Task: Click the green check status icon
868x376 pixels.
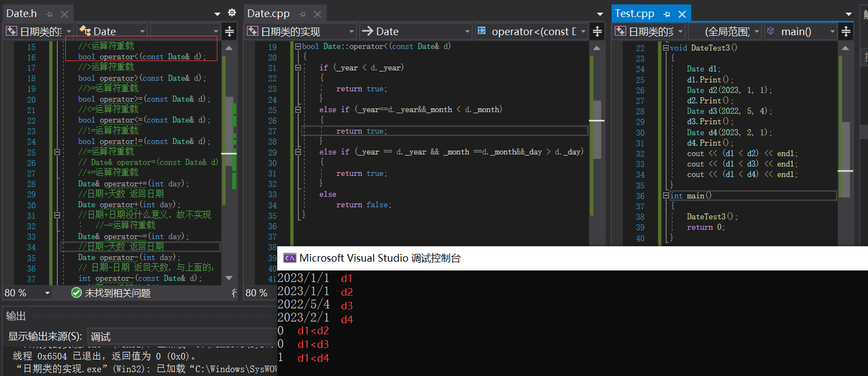Action: tap(76, 293)
